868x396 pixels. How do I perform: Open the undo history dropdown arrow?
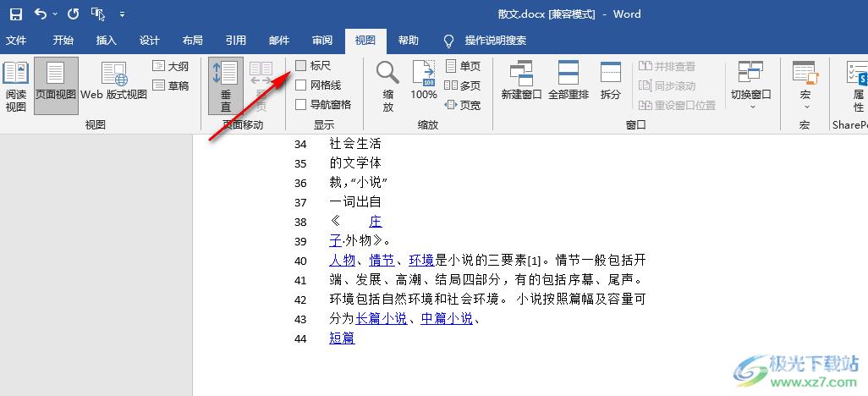coord(55,14)
